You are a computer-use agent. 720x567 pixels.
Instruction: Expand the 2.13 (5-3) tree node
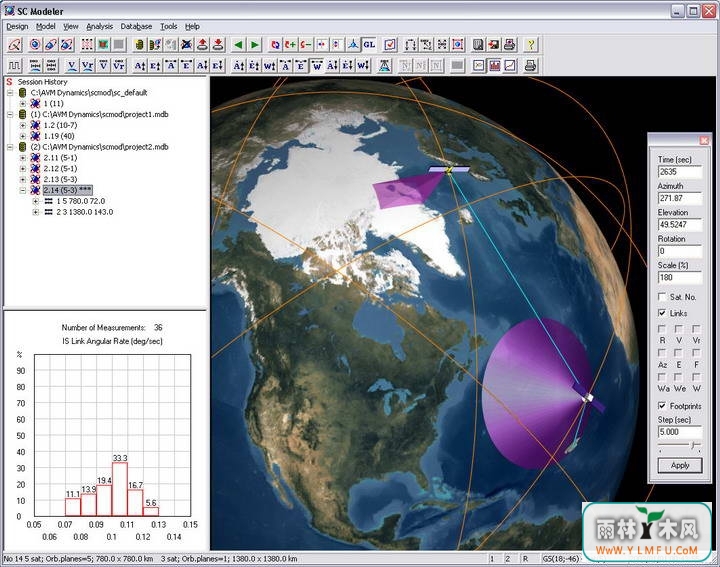point(22,179)
